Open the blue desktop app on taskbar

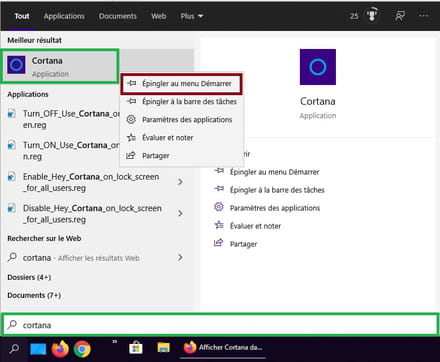point(38,349)
